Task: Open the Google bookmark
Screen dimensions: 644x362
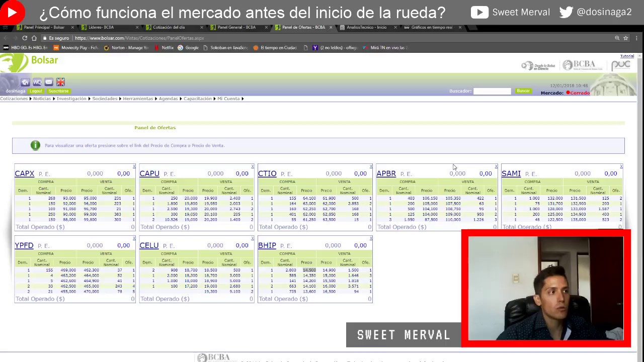Action: (x=189, y=48)
